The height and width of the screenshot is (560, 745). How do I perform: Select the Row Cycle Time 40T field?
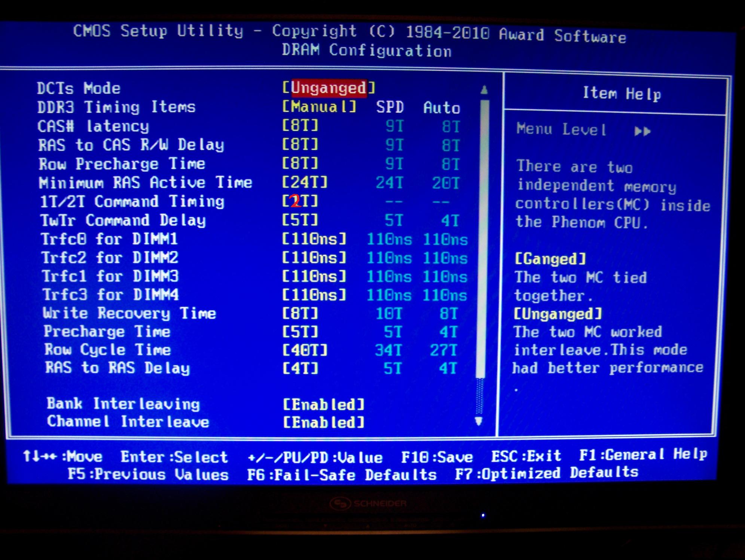tap(305, 350)
